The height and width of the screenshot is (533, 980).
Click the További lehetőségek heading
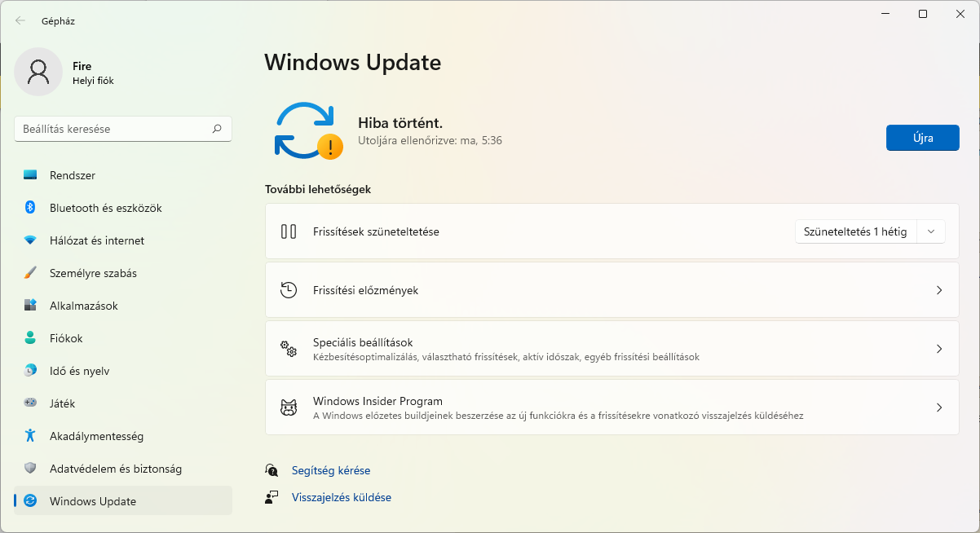(318, 189)
